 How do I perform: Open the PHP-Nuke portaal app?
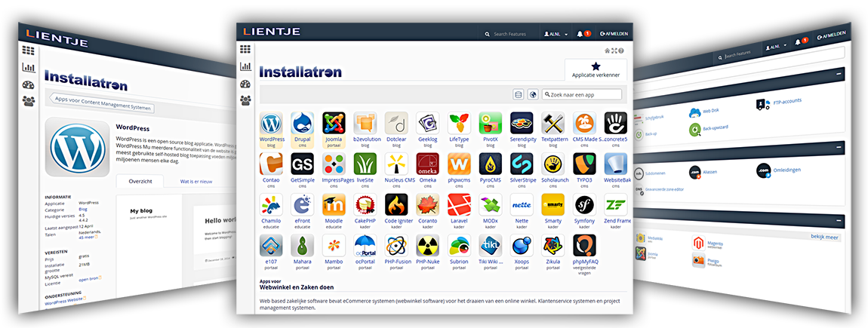[427, 246]
